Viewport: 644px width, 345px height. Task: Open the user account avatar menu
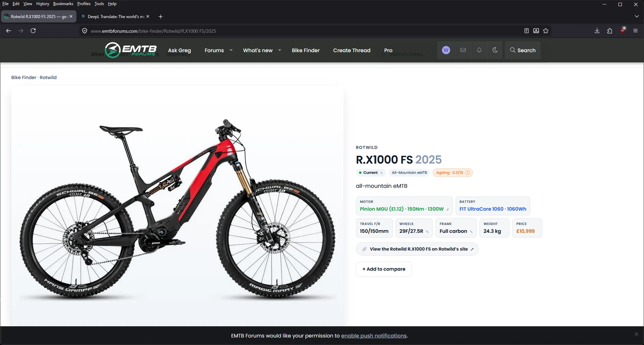(446, 50)
